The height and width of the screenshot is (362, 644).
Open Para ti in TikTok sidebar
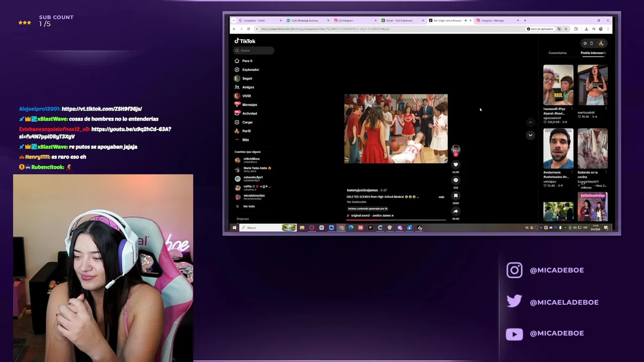point(244,61)
